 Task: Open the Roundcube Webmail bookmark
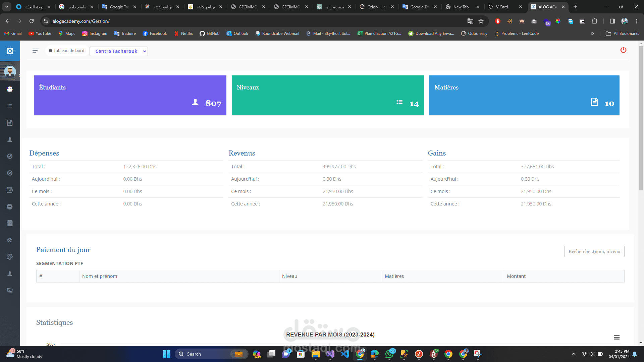point(277,34)
